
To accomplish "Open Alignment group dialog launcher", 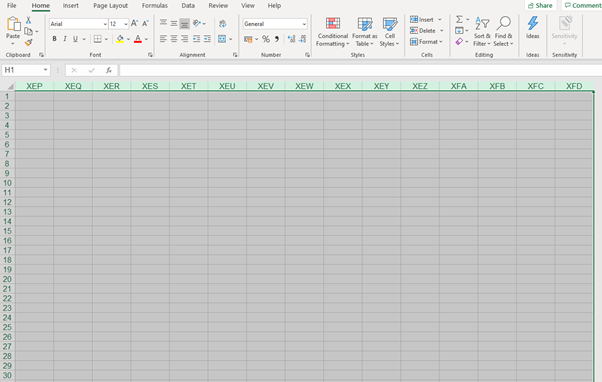I will point(235,55).
